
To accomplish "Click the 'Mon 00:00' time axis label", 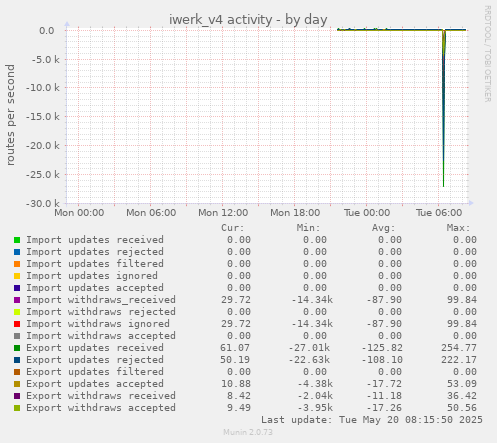I will coord(79,213).
